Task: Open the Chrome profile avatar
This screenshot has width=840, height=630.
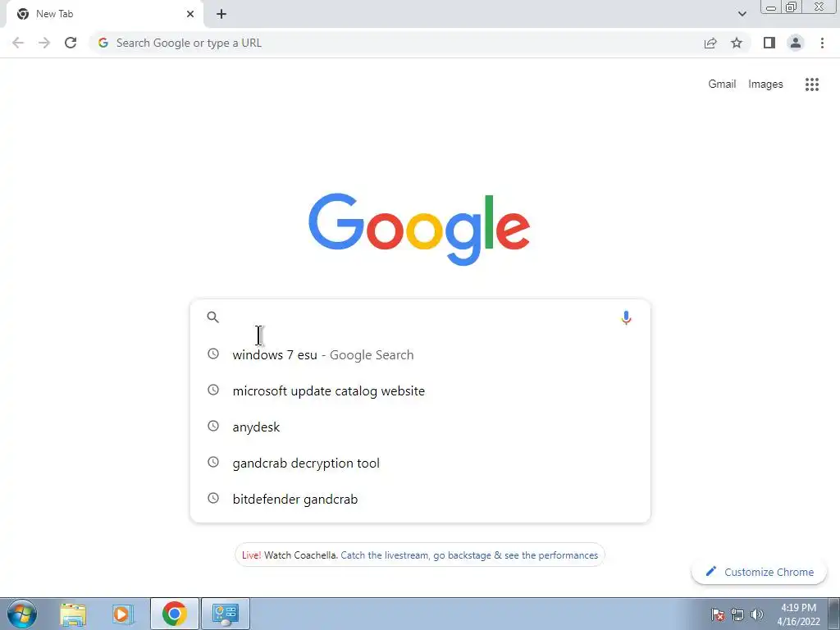Action: click(x=796, y=43)
